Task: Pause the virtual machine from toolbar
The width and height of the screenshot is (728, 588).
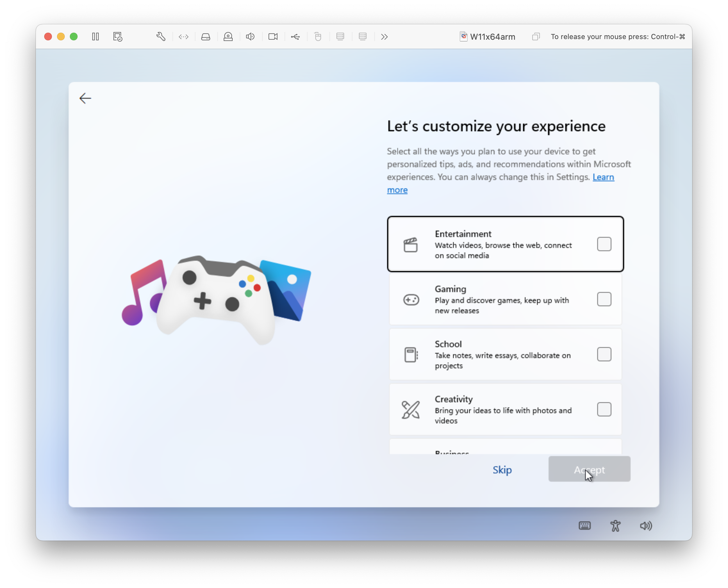Action: tap(95, 37)
